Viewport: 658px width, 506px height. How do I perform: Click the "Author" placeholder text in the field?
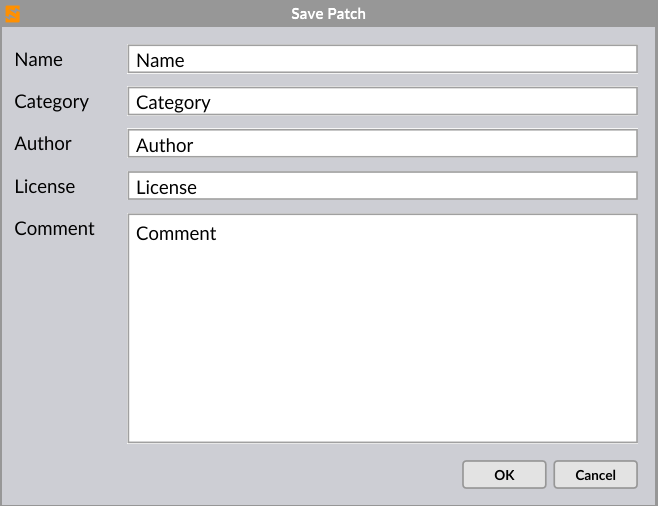[x=165, y=146]
